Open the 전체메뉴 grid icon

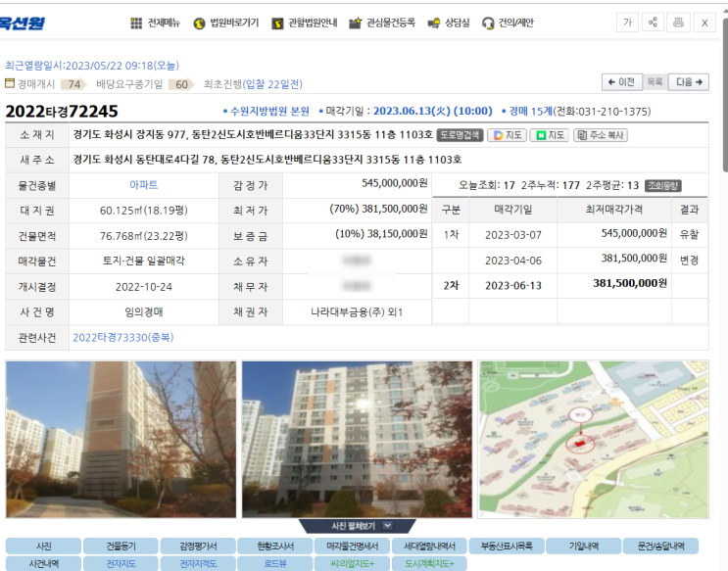(x=136, y=24)
